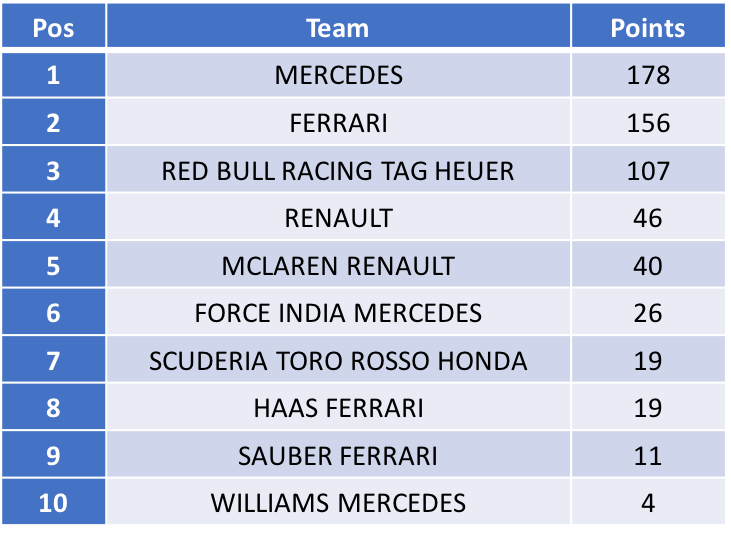Click the 156 points cell
Screen dimensions: 731x538
point(648,123)
